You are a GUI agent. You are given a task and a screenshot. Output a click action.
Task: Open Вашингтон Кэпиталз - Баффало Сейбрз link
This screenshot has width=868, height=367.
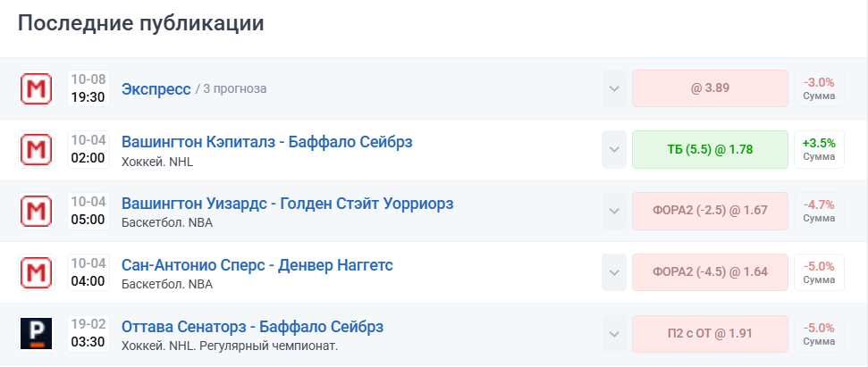(266, 142)
